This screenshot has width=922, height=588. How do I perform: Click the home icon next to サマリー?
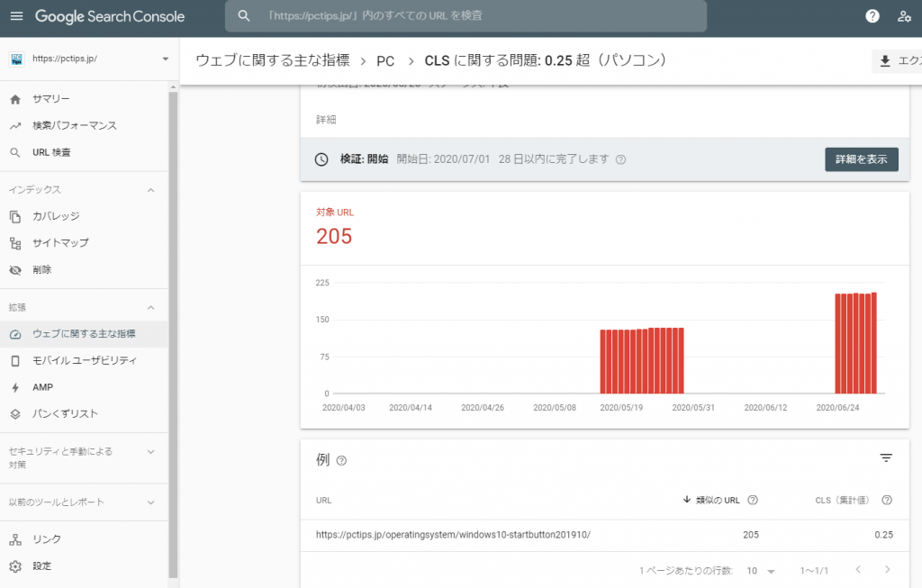(x=15, y=99)
